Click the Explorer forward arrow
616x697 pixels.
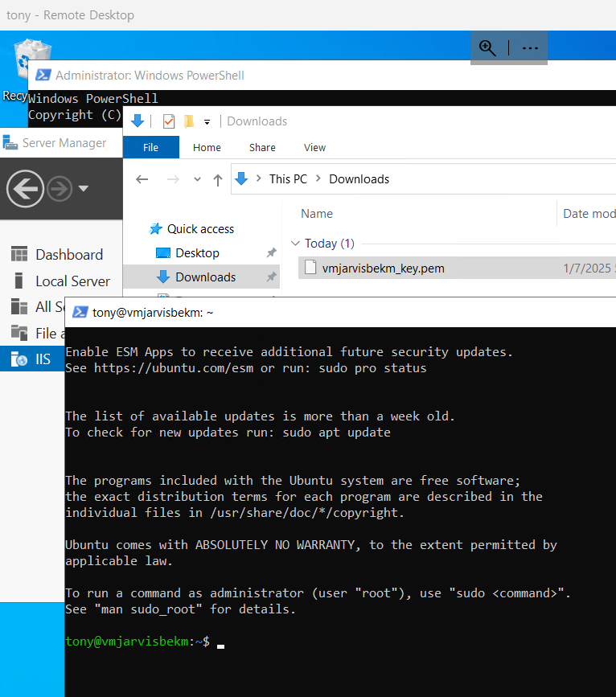click(x=173, y=179)
